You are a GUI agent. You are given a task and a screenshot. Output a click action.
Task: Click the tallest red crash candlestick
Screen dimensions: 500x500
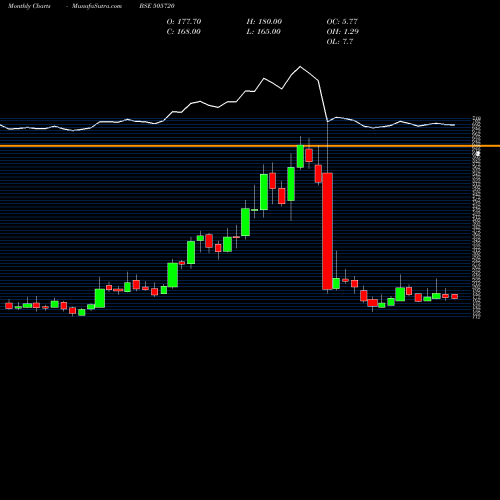click(327, 231)
